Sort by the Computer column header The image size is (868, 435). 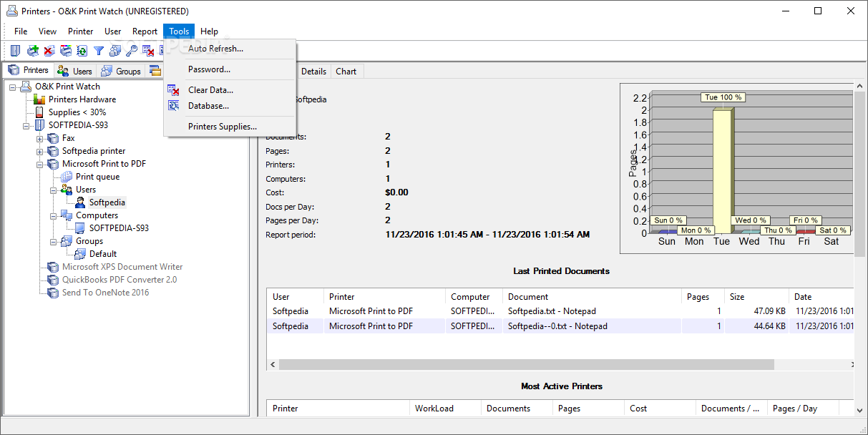[x=474, y=297]
